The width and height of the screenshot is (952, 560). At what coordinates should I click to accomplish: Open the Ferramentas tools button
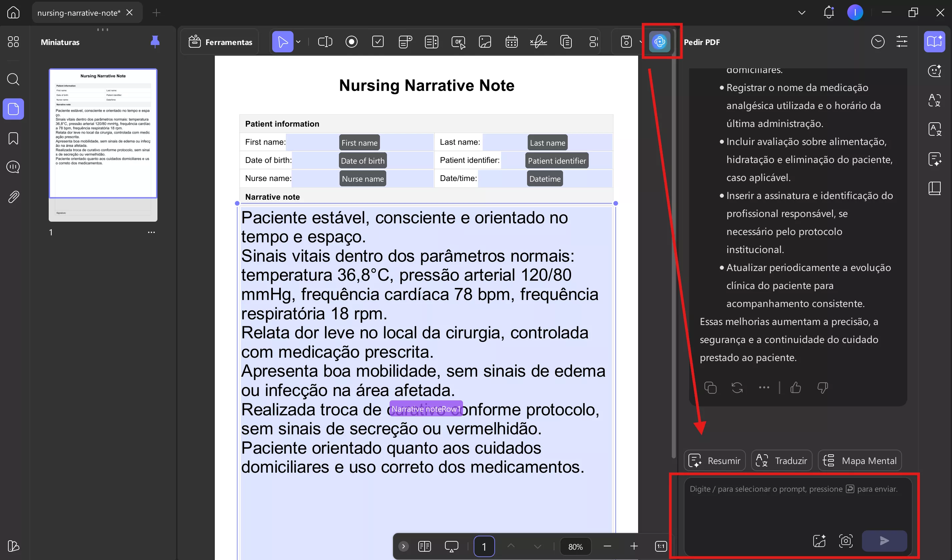pos(220,42)
